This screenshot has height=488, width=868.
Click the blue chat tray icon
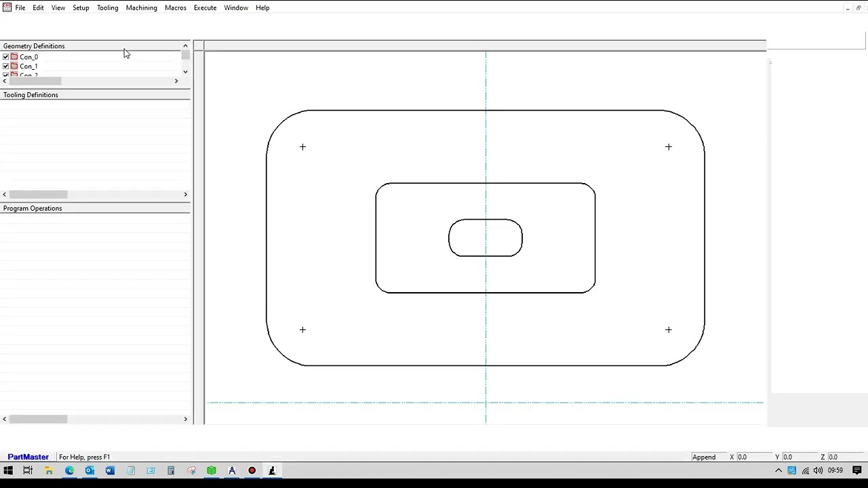coord(791,470)
